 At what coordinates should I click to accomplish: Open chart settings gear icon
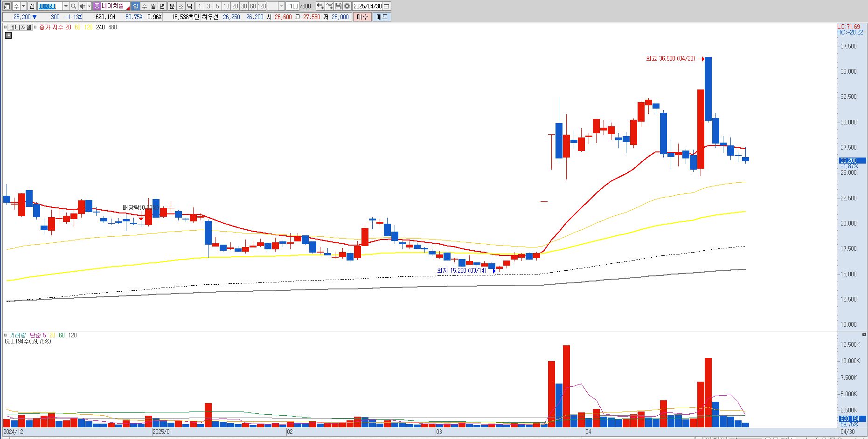point(347,6)
